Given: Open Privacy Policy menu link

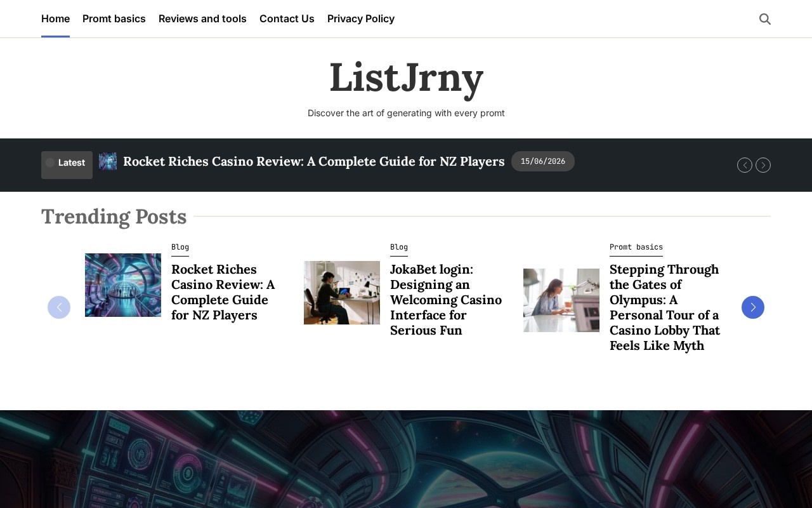Looking at the screenshot, I should (x=361, y=19).
